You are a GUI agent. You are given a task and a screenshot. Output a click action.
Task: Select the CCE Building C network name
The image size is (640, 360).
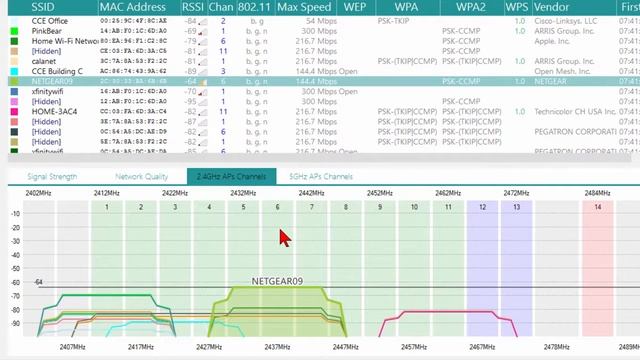(57, 71)
